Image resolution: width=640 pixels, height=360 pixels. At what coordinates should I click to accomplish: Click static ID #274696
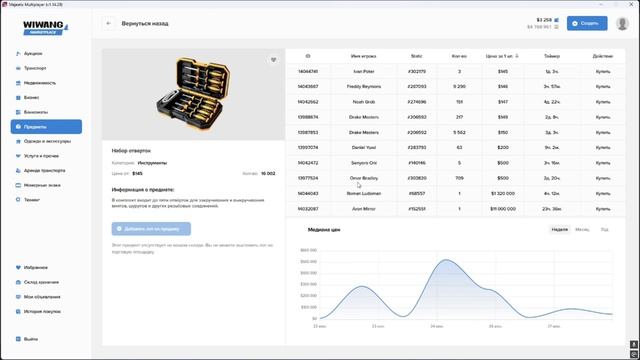417,102
